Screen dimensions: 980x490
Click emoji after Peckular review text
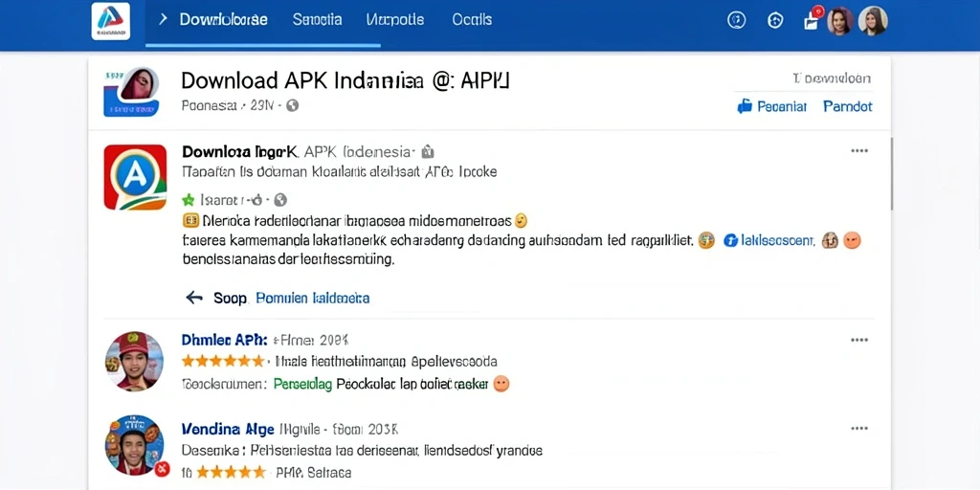pyautogui.click(x=501, y=384)
